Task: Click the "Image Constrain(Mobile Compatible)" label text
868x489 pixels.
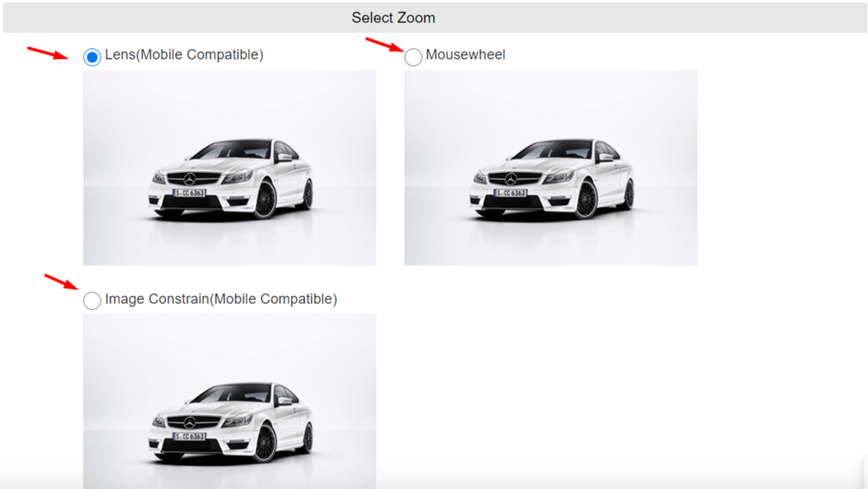Action: coord(221,299)
